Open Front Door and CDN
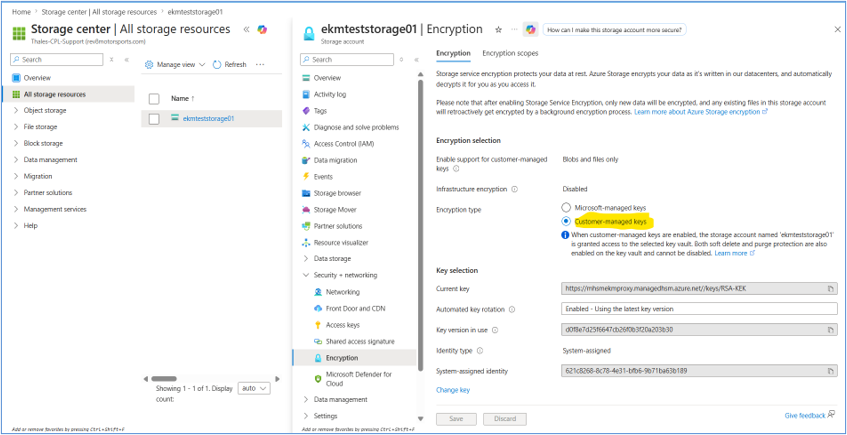Screen dimensions: 847x435 [355, 309]
